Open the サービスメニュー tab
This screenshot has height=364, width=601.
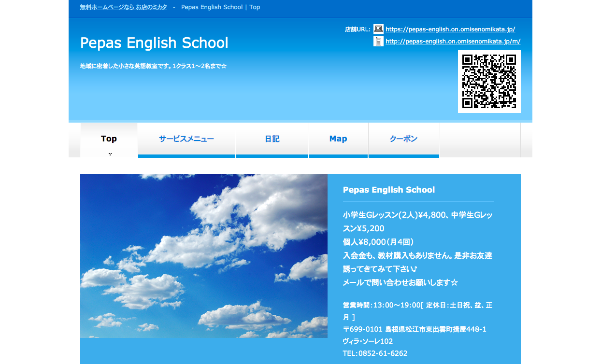(186, 140)
